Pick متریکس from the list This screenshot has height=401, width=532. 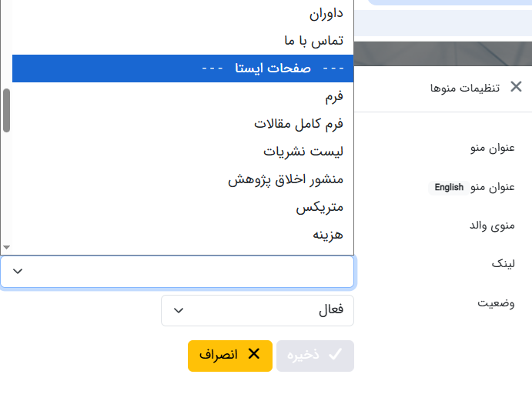pos(320,206)
